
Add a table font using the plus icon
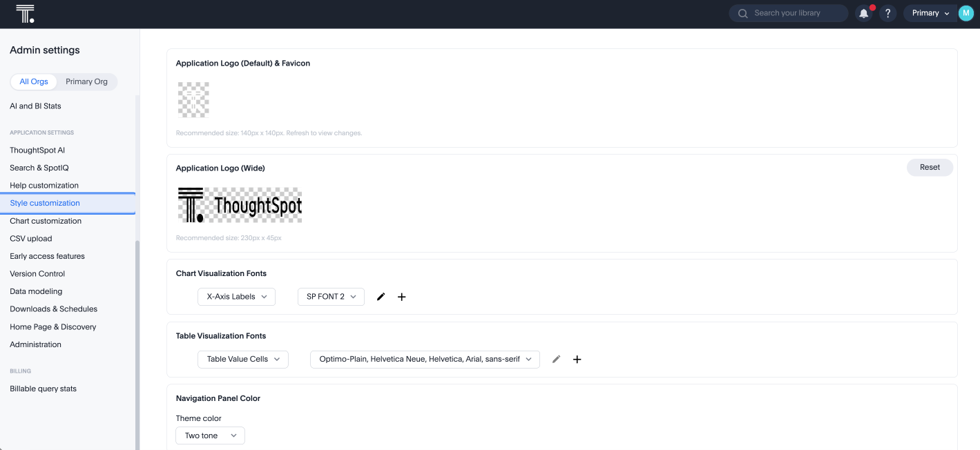[577, 359]
